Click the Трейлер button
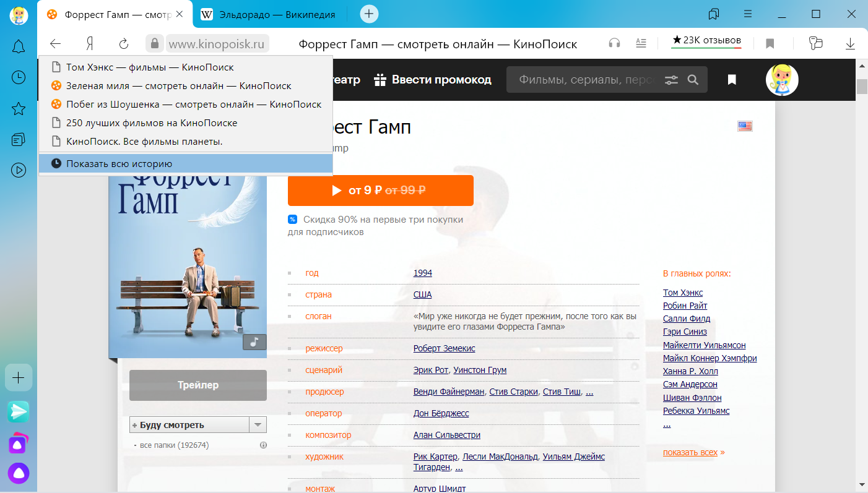The height and width of the screenshot is (493, 868). 198,385
